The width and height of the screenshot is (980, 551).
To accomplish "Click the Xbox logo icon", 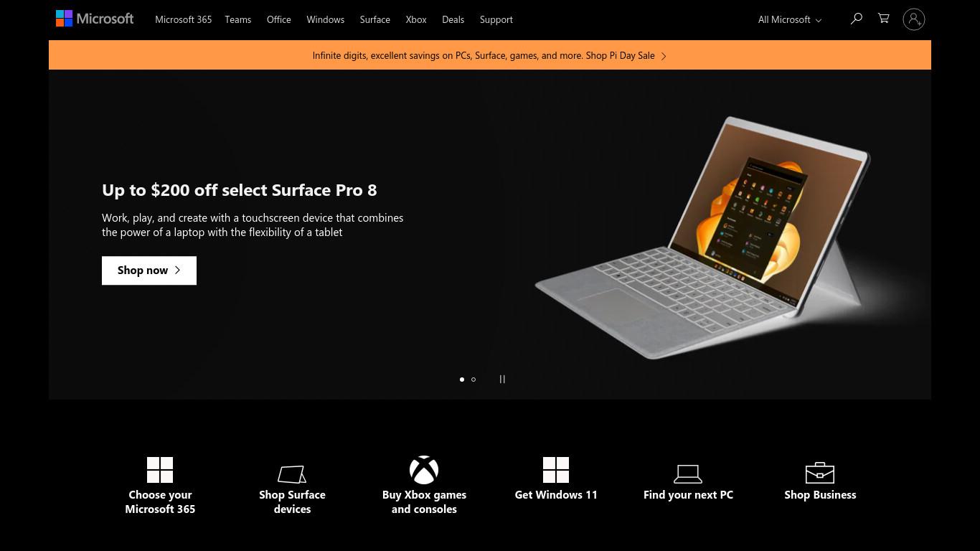I will pos(424,470).
